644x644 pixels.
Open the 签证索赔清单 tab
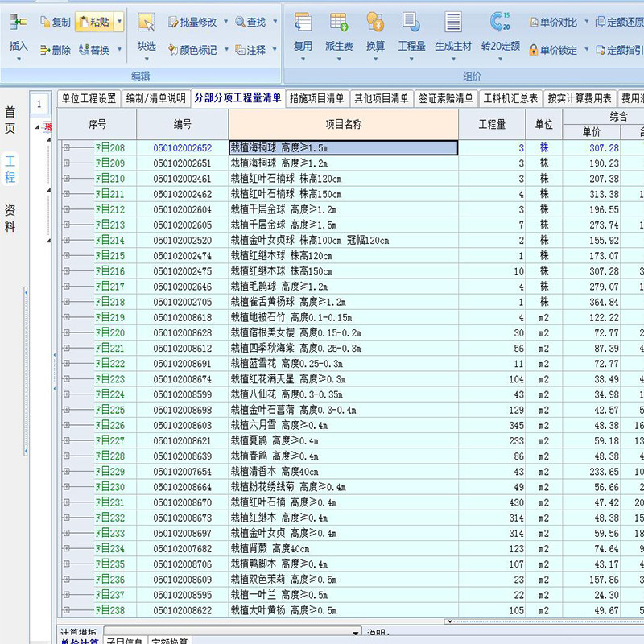tap(446, 98)
